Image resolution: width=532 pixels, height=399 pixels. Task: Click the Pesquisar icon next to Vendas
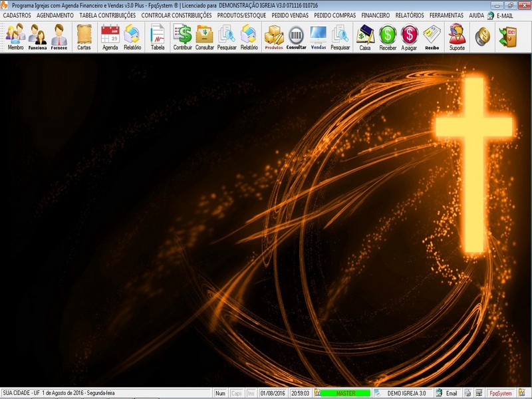click(x=340, y=37)
